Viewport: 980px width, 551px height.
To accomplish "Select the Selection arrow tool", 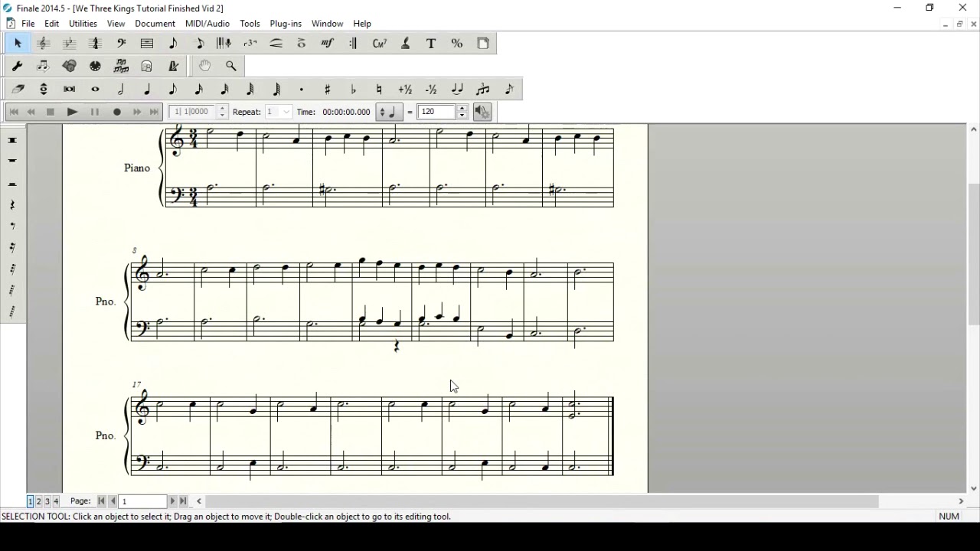I will pyautogui.click(x=18, y=44).
